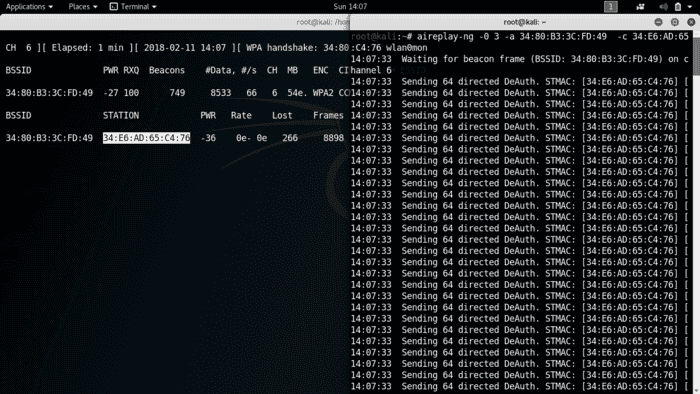
Task: Close the root@kali: ~ terminal window
Action: (x=691, y=22)
